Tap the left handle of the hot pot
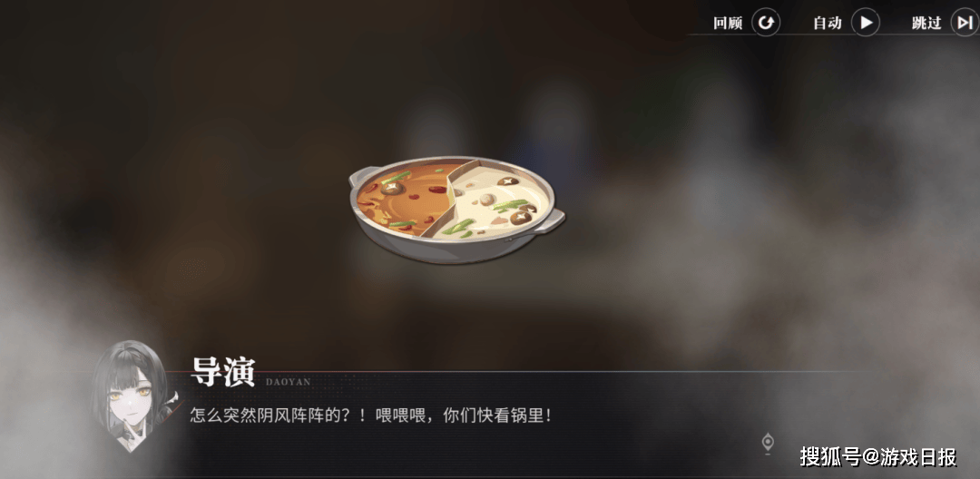The width and height of the screenshot is (980, 479). [x=362, y=176]
